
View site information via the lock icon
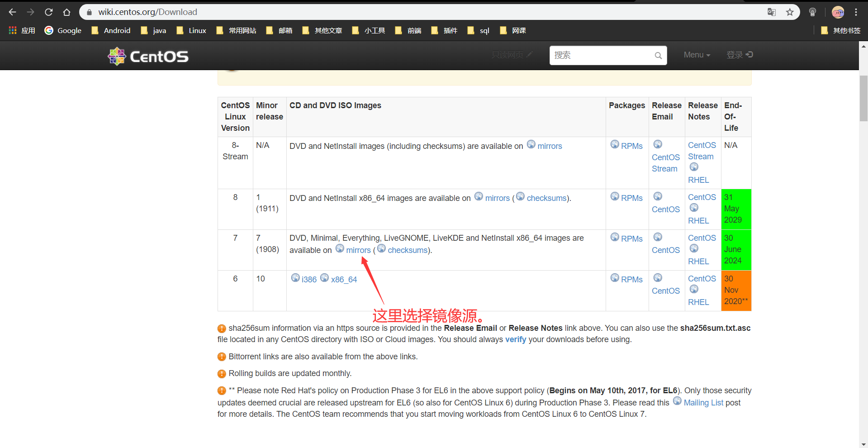click(89, 12)
